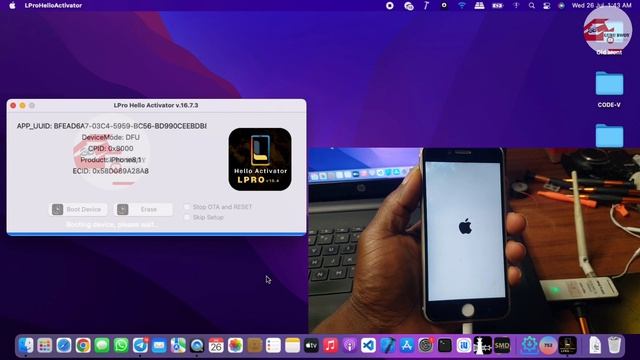The height and width of the screenshot is (360, 640).
Task: Click the LPro Hello Activator Dock icon
Action: click(x=567, y=345)
